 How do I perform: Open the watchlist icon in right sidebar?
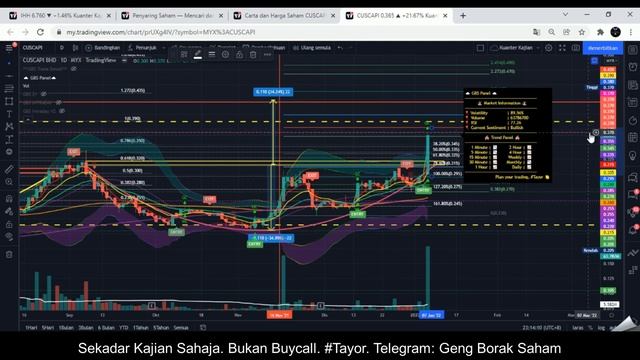(x=633, y=49)
